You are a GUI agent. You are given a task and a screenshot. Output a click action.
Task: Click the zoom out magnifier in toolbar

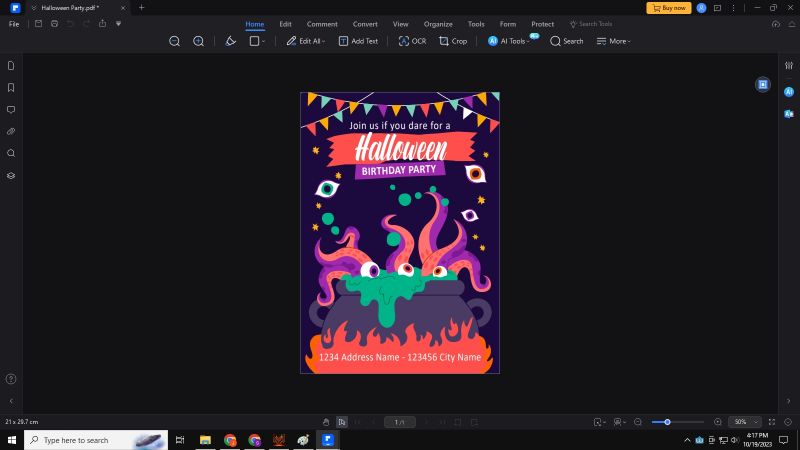[x=174, y=41]
